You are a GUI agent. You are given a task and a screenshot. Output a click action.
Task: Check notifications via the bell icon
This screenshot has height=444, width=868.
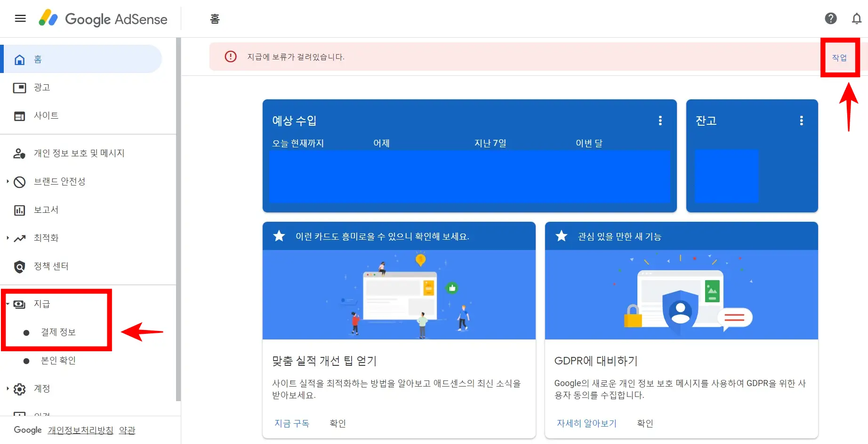[x=857, y=18]
